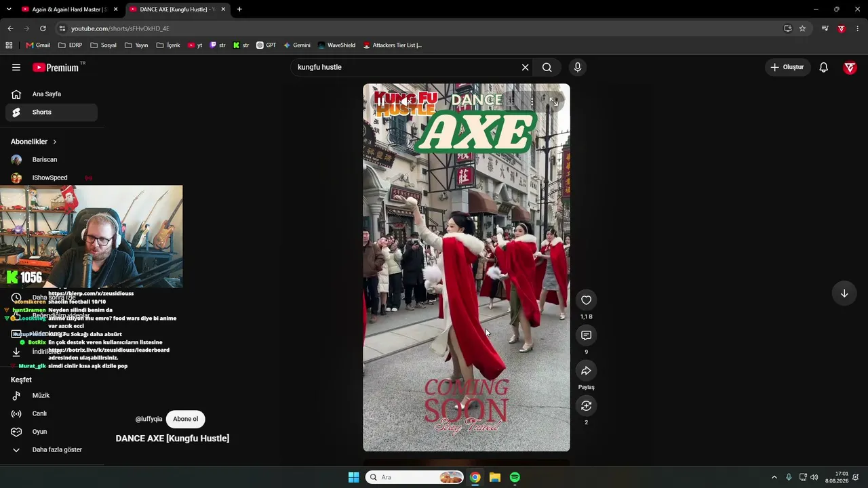This screenshot has height=488, width=868.
Task: Select the DANCE AXE [Kungfu Hustle] tab
Action: 178,9
